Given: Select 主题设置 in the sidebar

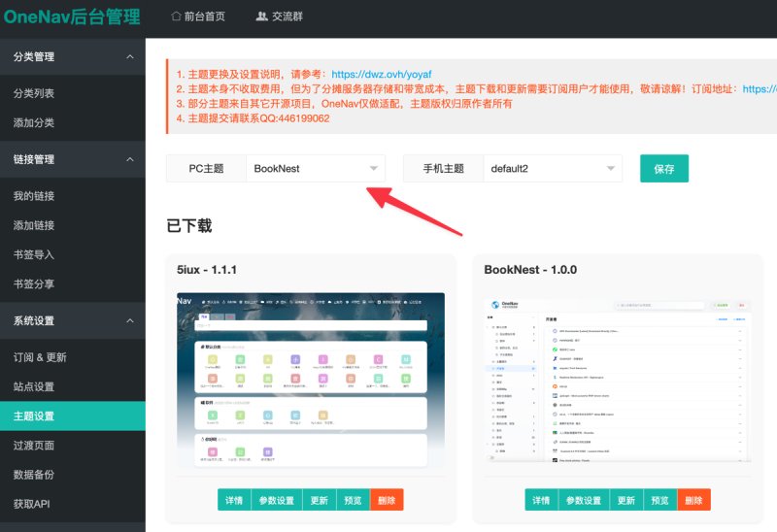Looking at the screenshot, I should (x=72, y=416).
